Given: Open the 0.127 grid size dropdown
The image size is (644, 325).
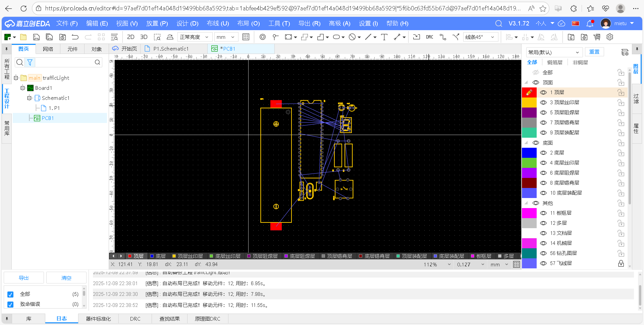Looking at the screenshot, I should coord(471,264).
